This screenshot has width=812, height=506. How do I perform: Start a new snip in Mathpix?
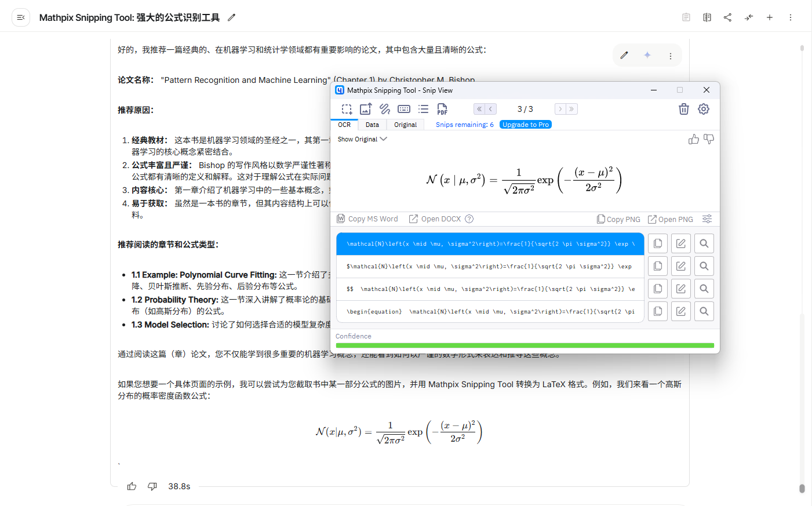(x=347, y=109)
